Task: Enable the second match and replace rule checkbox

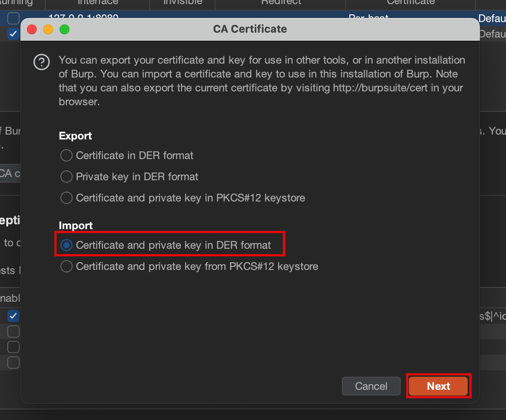Action: 13,332
